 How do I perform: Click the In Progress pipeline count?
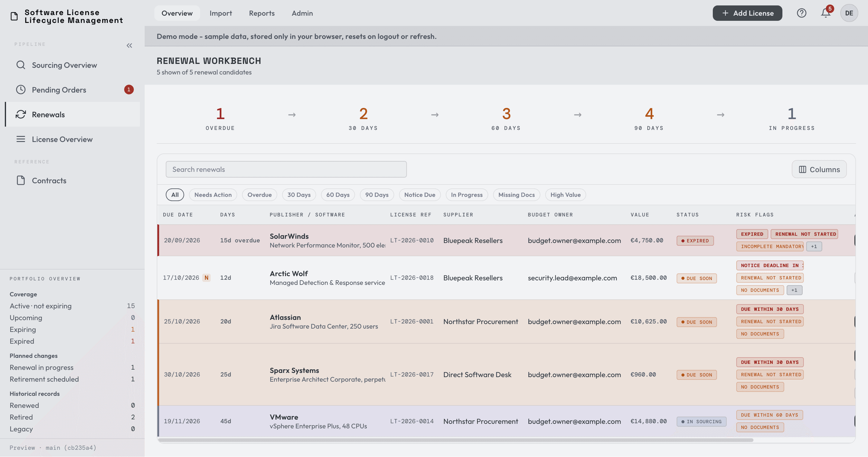pyautogui.click(x=792, y=114)
